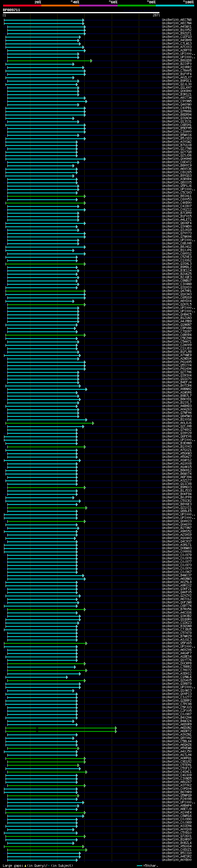Open hit UniRef100_P24098

tap(177, 799)
